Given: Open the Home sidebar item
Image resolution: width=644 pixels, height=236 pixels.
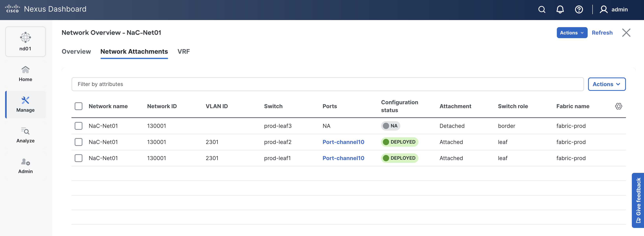Looking at the screenshot, I should coord(25,74).
